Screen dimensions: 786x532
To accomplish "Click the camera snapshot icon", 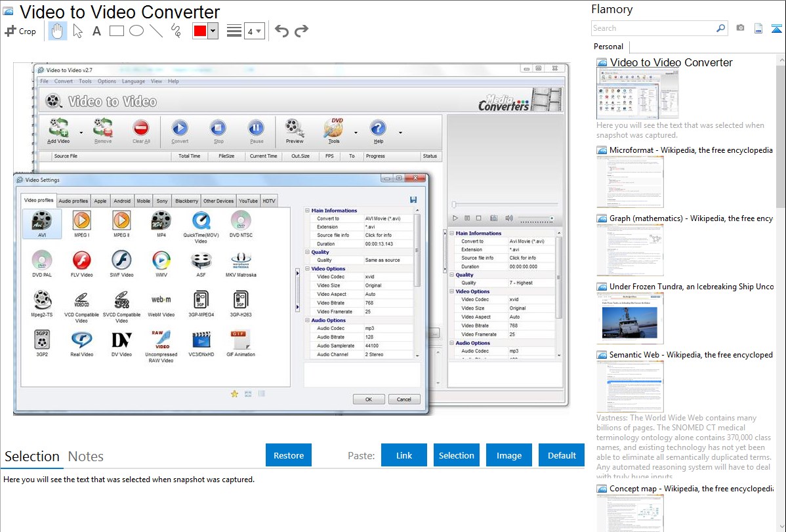I will click(x=740, y=28).
